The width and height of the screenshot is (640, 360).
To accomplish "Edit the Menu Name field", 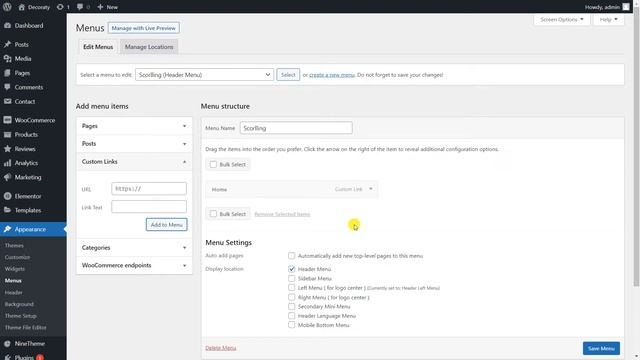I will (296, 128).
